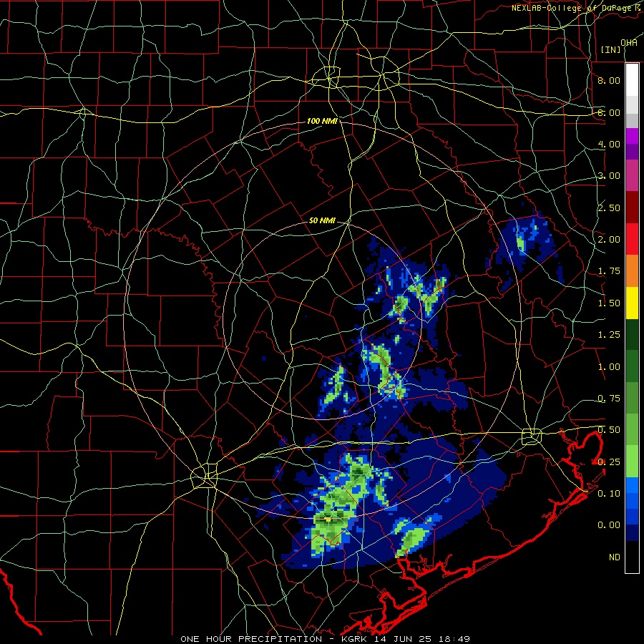Select the 0.10 legend value
This screenshot has width=644, height=644.
[609, 494]
